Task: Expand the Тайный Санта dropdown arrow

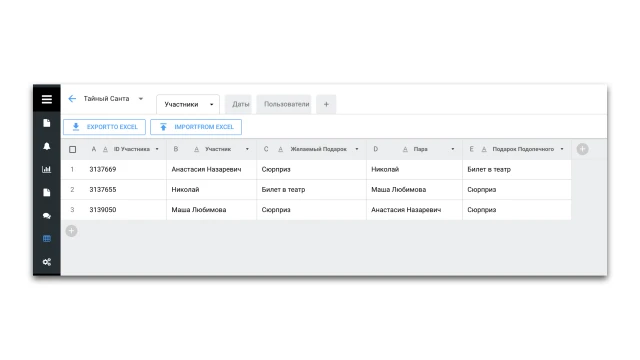Action: tap(141, 99)
